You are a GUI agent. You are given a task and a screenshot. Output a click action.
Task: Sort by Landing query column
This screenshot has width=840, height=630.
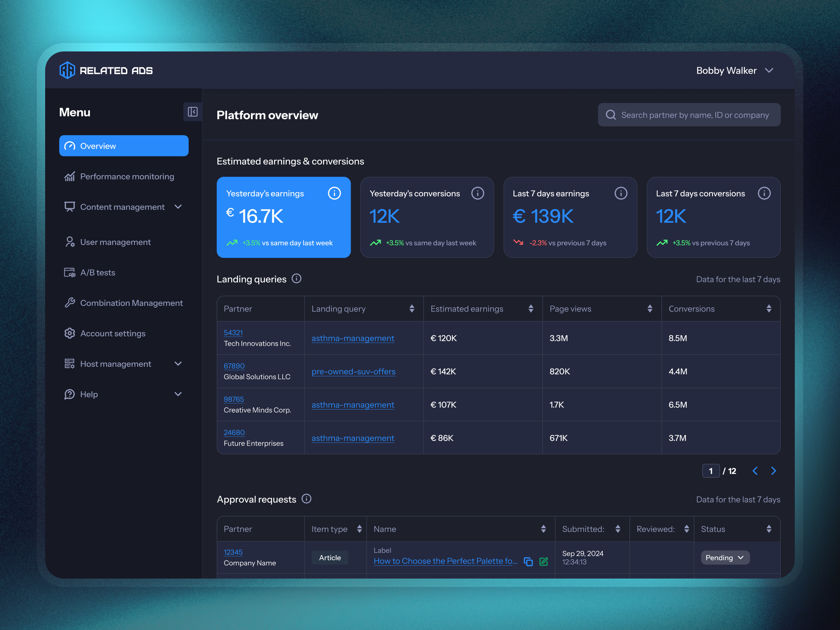coord(412,309)
